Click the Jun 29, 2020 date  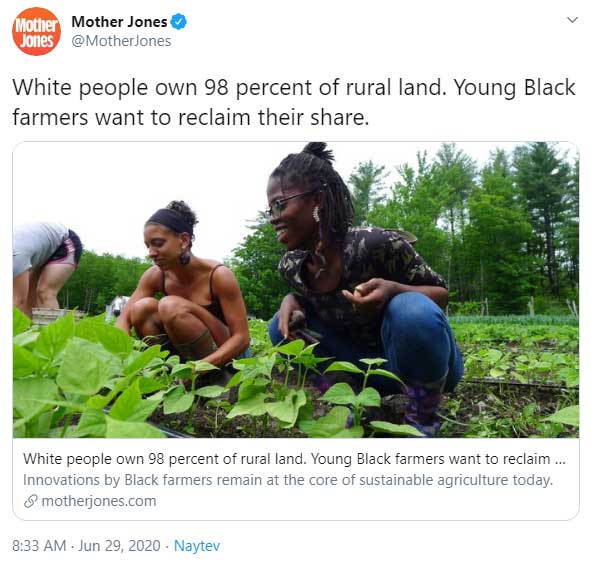[119, 546]
